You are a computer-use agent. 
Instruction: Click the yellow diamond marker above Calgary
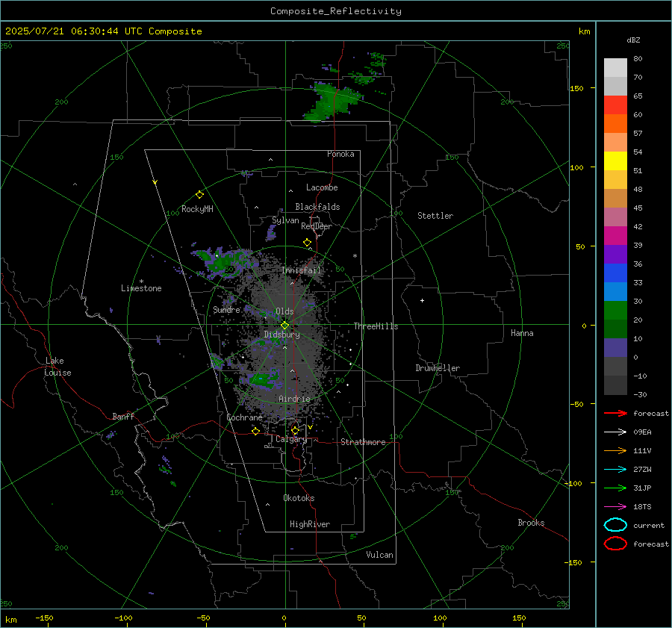point(295,430)
